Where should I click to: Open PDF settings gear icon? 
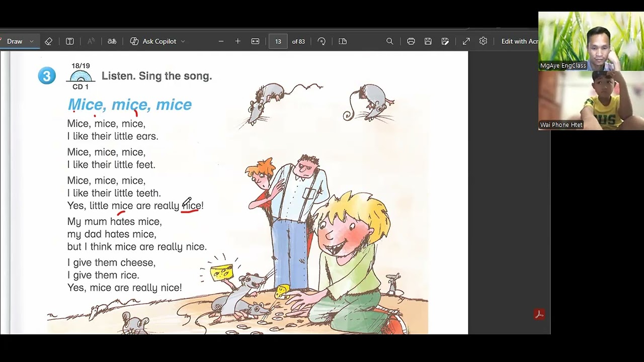[x=484, y=41]
